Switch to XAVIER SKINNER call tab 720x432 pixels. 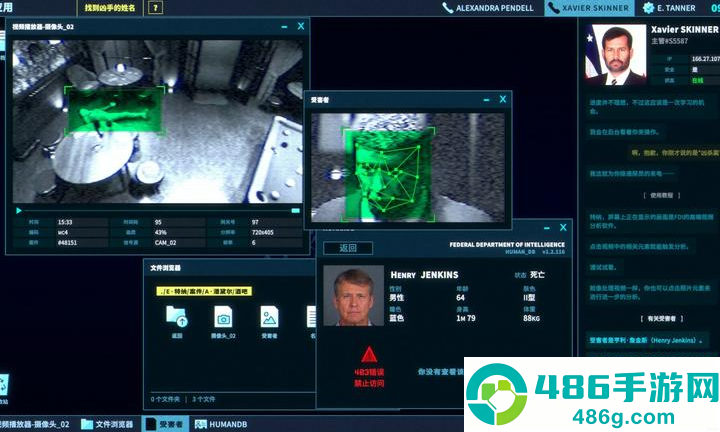point(590,8)
